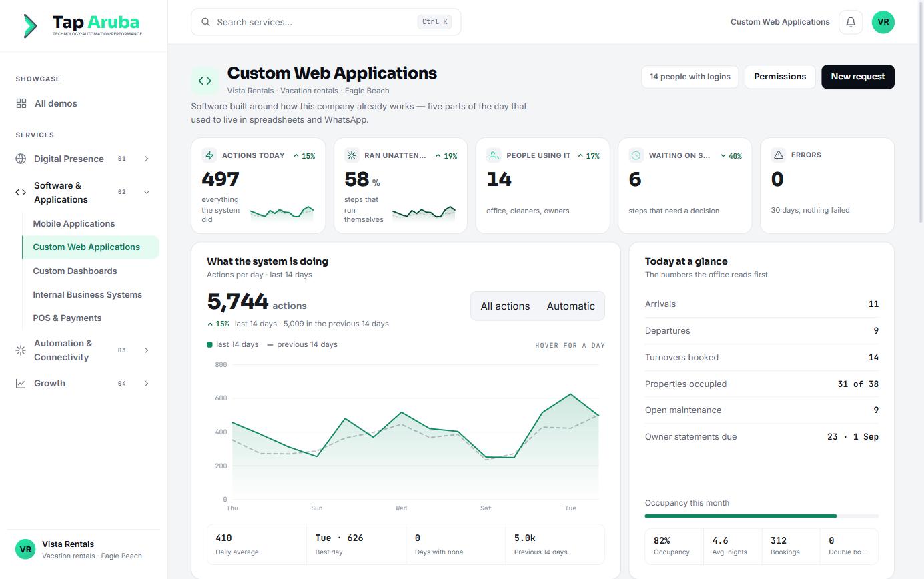Screen dimensions: 924x579
Task: Switch chart to Automatic actions
Action: click(570, 306)
